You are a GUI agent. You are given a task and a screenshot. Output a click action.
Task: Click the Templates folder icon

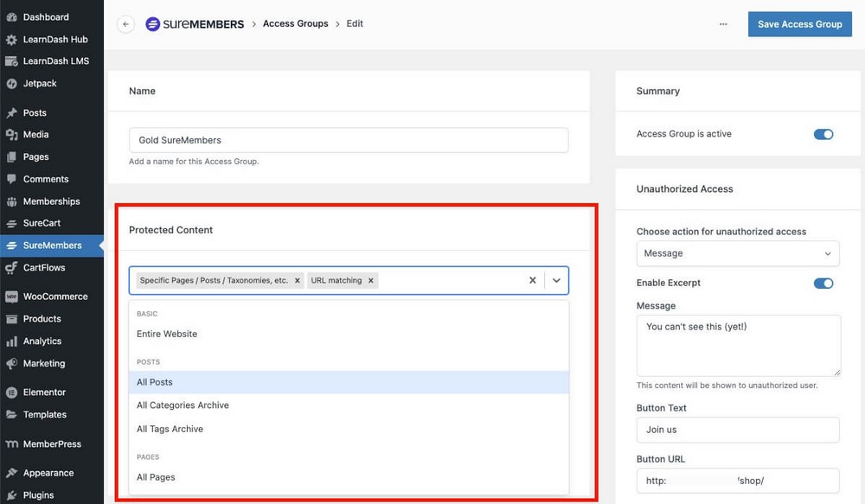point(11,415)
